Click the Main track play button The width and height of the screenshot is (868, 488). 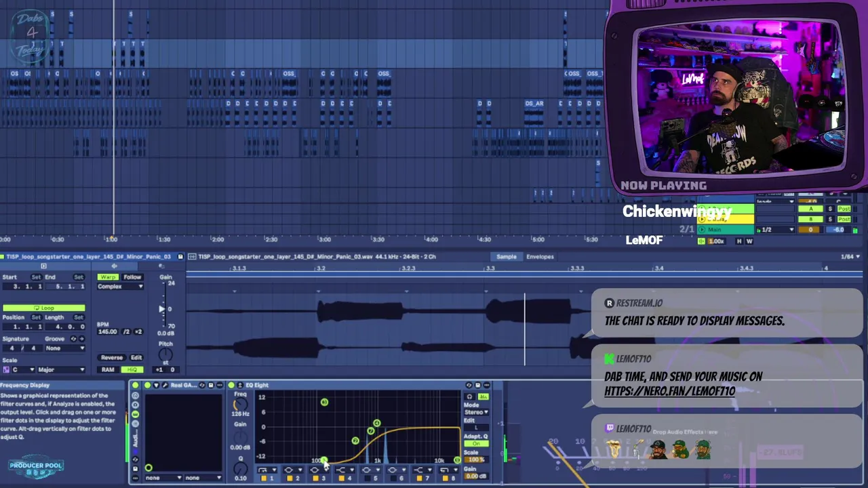(x=701, y=230)
